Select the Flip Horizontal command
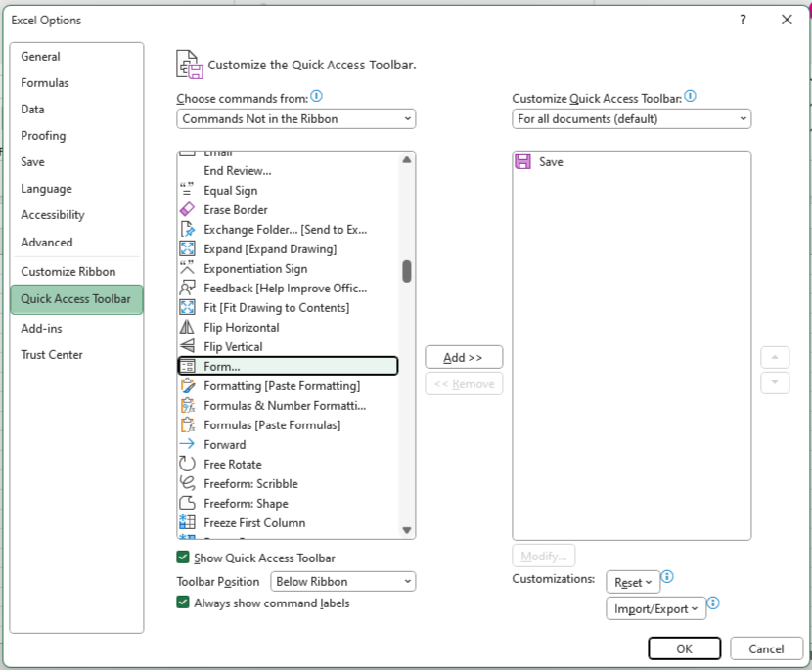Screen dimensions: 812x670 click(x=240, y=327)
